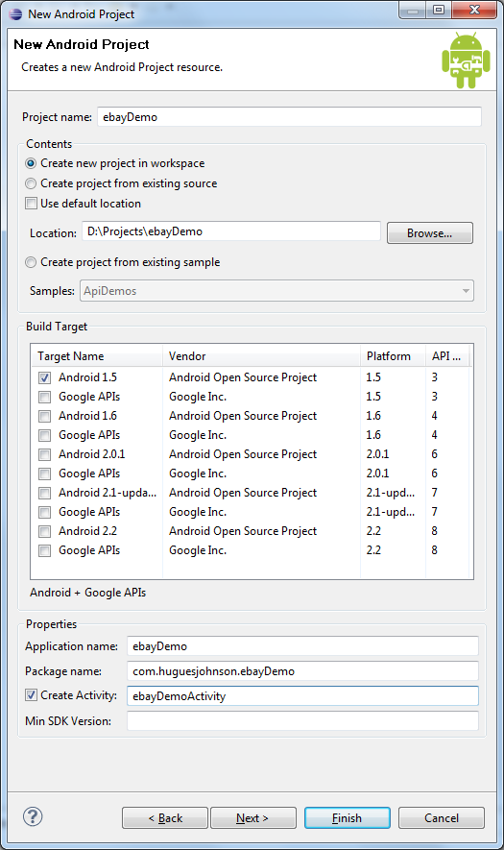504x850 pixels.
Task: Close the New Android Project window
Action: 474,10
